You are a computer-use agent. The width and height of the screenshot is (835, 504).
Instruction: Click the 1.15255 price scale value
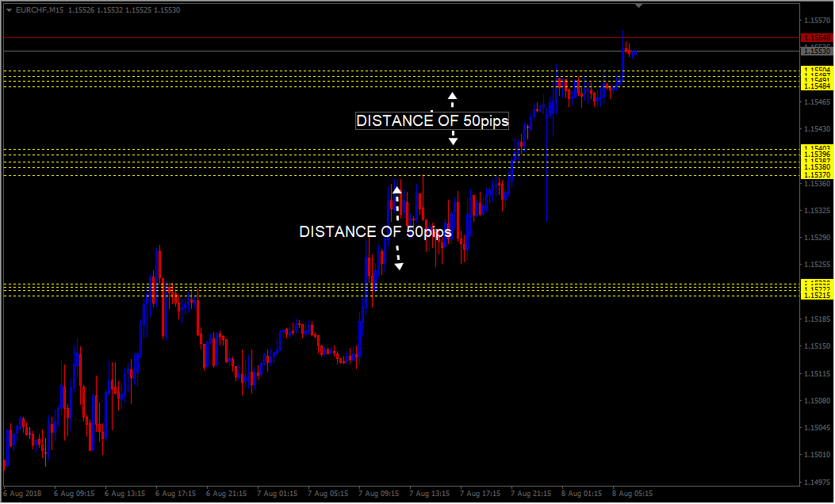coord(818,265)
